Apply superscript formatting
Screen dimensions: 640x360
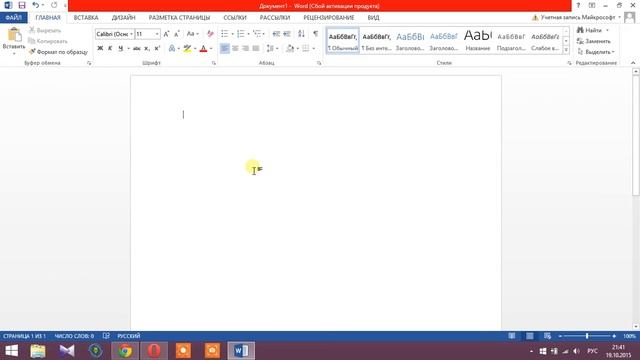click(x=157, y=49)
